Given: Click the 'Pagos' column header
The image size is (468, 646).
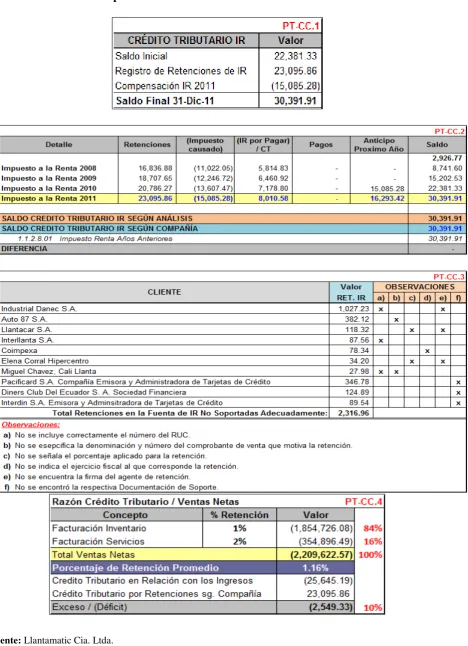Looking at the screenshot, I should point(321,145).
